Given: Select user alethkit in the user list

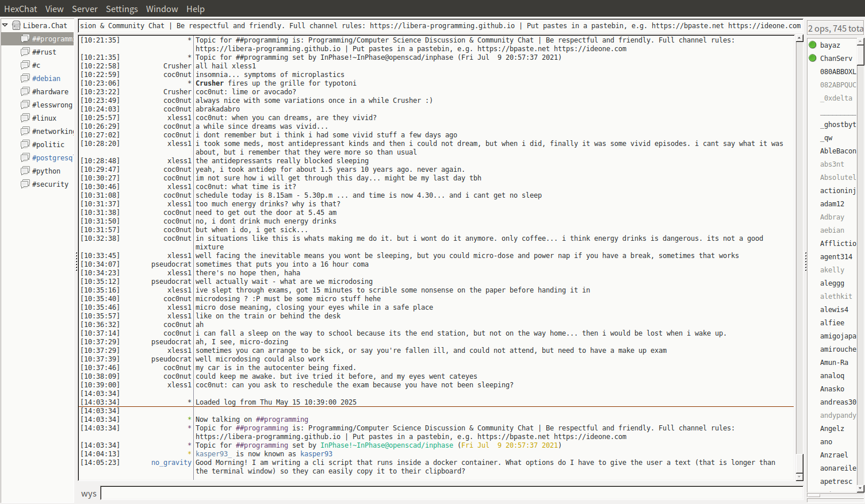Looking at the screenshot, I should (x=836, y=296).
